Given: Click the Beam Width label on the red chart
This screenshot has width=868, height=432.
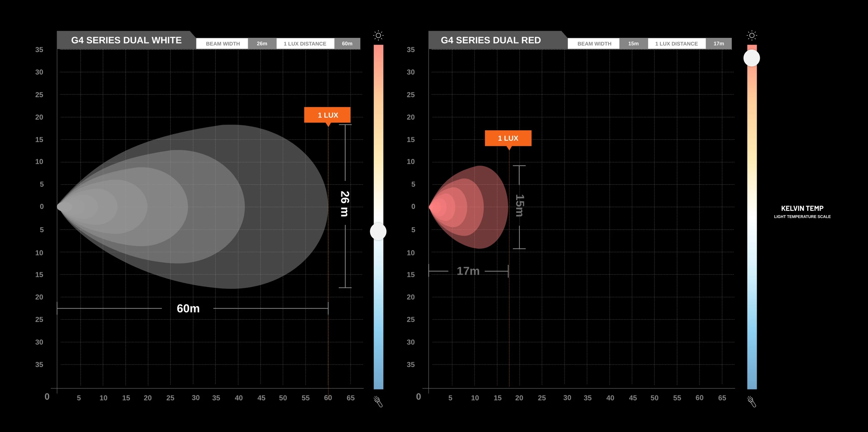Looking at the screenshot, I should tap(594, 43).
